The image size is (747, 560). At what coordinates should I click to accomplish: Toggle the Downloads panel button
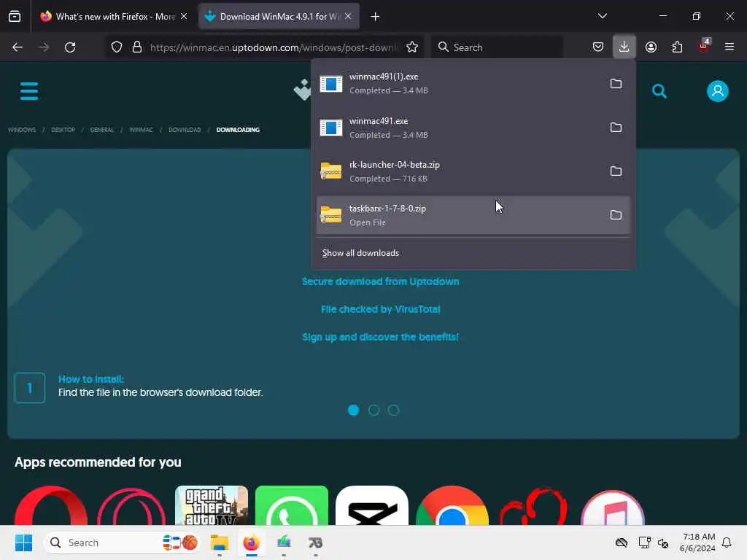tap(624, 47)
